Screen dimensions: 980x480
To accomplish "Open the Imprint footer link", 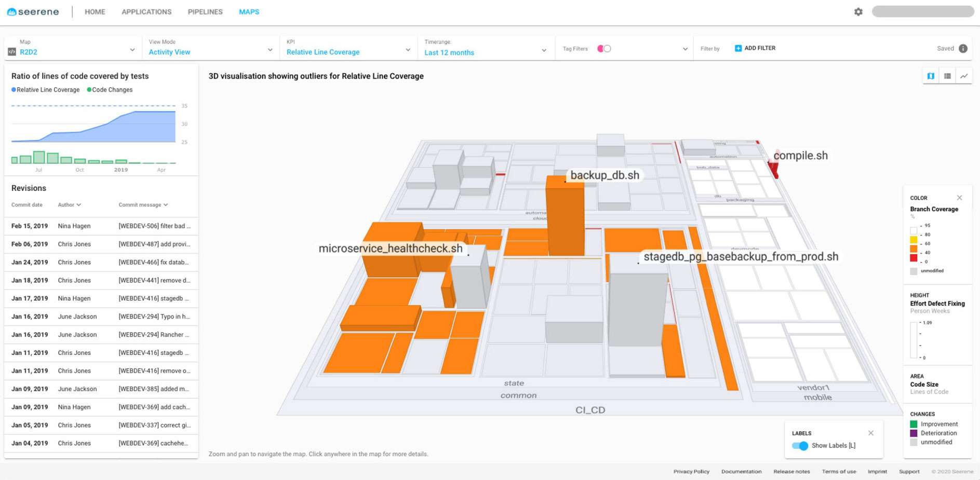I will (x=877, y=472).
